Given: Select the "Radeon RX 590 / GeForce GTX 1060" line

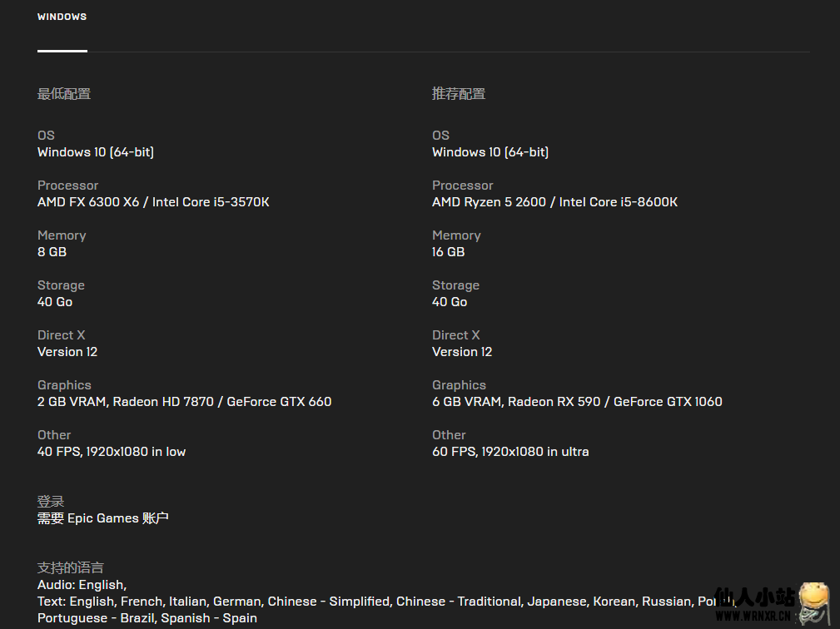Looking at the screenshot, I should [577, 402].
